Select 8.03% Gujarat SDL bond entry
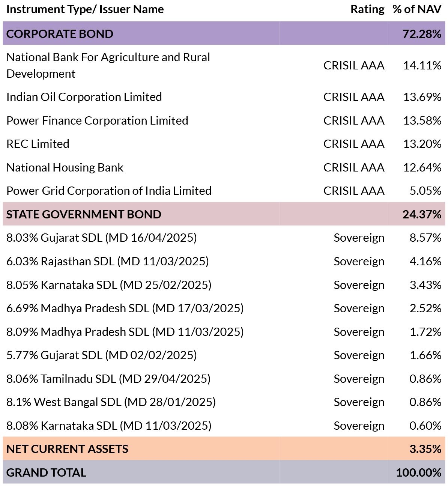This screenshot has width=448, height=486. click(102, 238)
